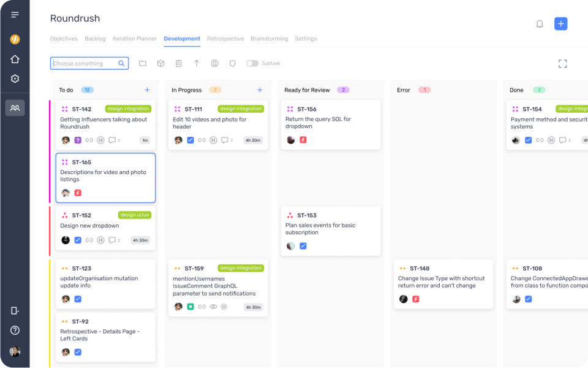Image resolution: width=588 pixels, height=368 pixels.
Task: Open the Backlog tab
Action: (95, 38)
